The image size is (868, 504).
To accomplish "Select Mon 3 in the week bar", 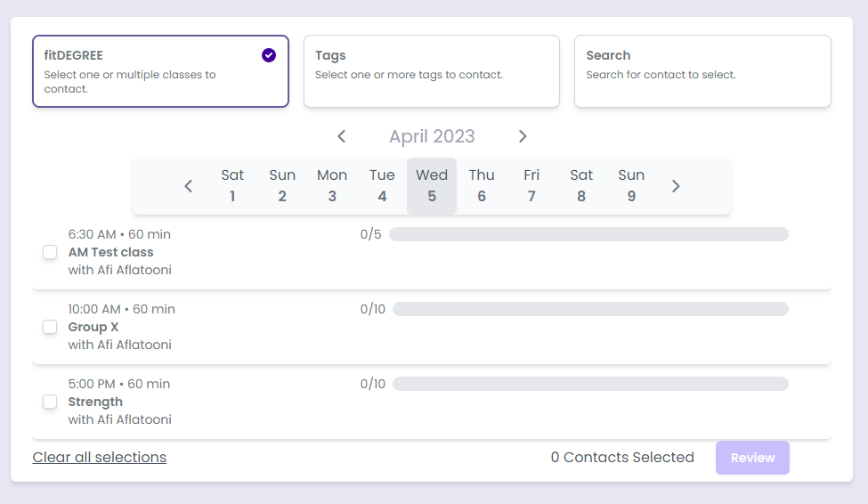I will click(332, 185).
